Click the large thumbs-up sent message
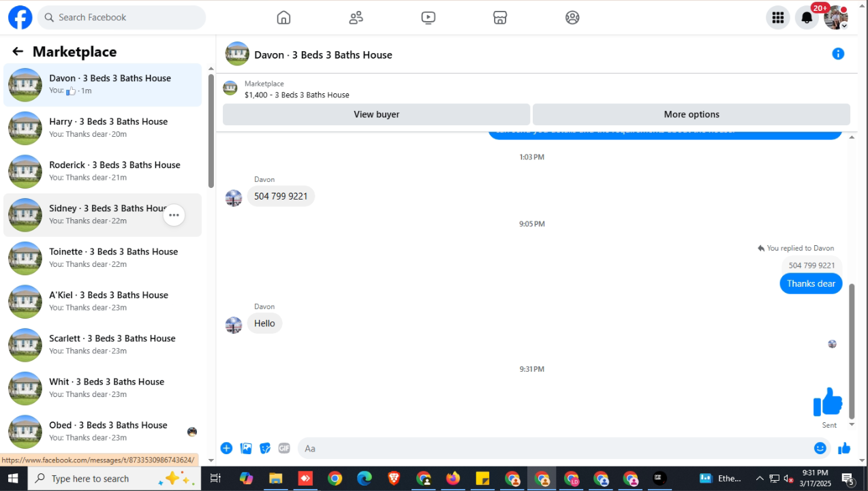The height and width of the screenshot is (491, 868). click(828, 402)
